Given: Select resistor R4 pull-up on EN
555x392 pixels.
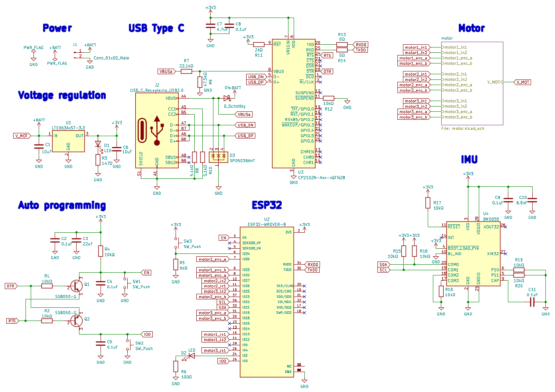Looking at the screenshot, I should click(x=101, y=251).
